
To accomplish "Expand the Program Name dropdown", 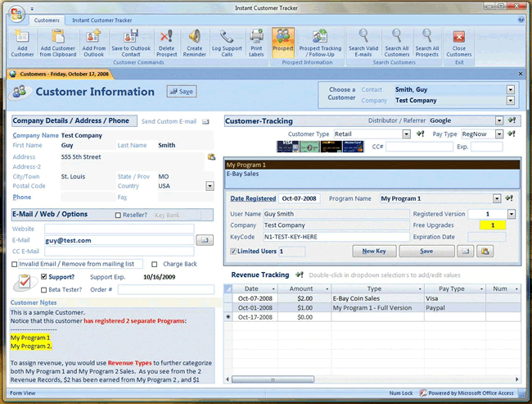I will click(x=497, y=198).
